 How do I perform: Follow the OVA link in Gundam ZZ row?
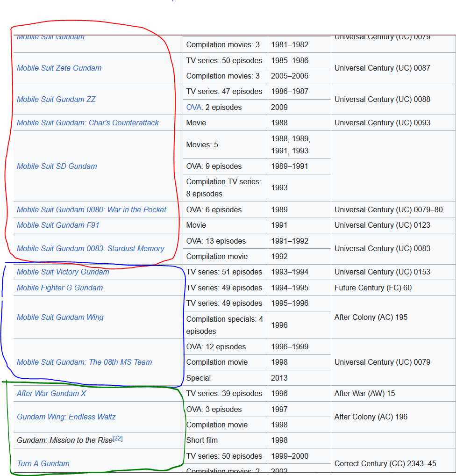click(x=194, y=107)
